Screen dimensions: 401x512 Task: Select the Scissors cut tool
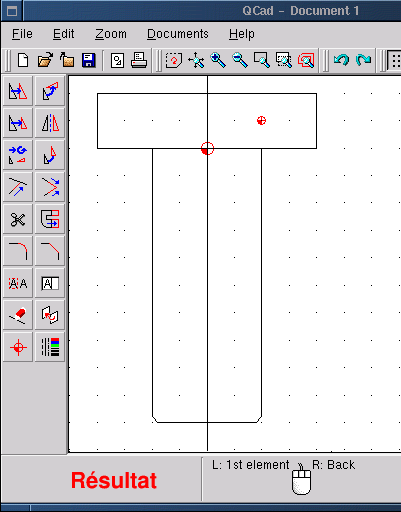point(18,219)
